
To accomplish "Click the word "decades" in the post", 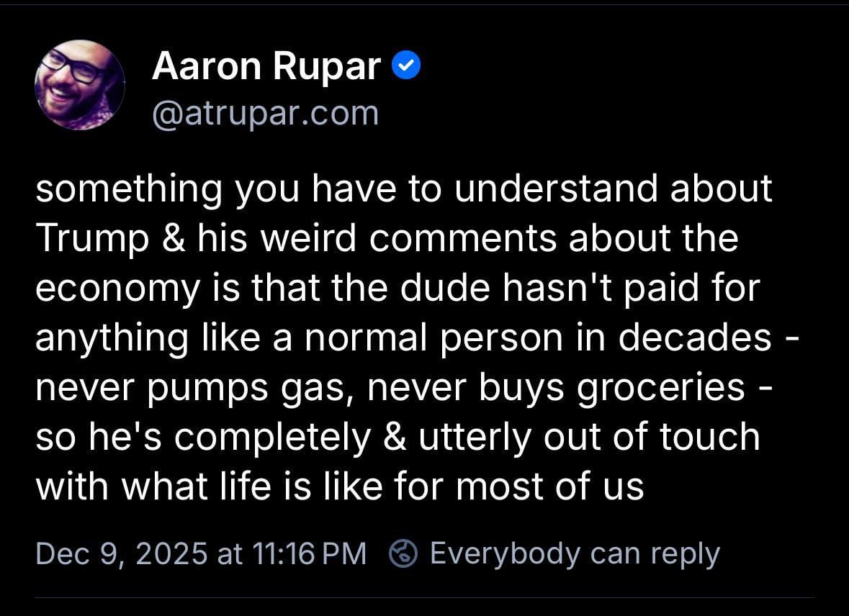I will [695, 338].
